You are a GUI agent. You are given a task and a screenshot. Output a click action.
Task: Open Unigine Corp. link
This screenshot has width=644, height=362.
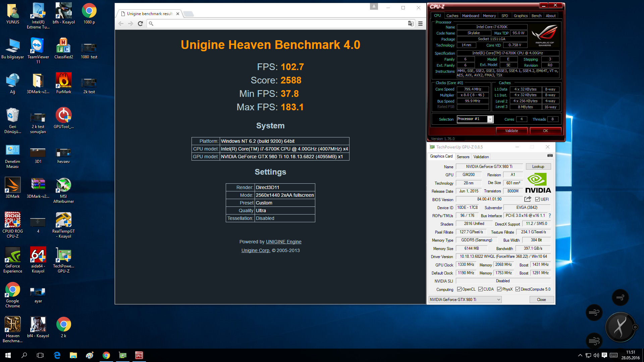[x=256, y=250]
